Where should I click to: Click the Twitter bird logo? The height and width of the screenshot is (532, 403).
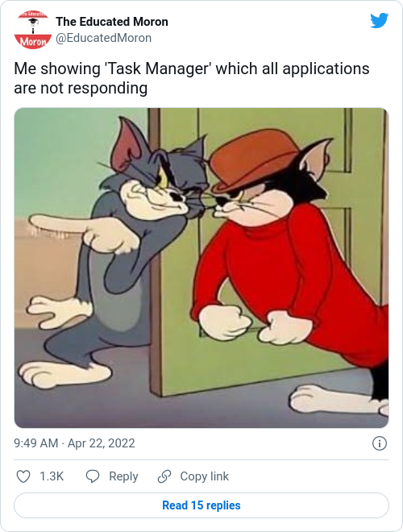point(380,21)
